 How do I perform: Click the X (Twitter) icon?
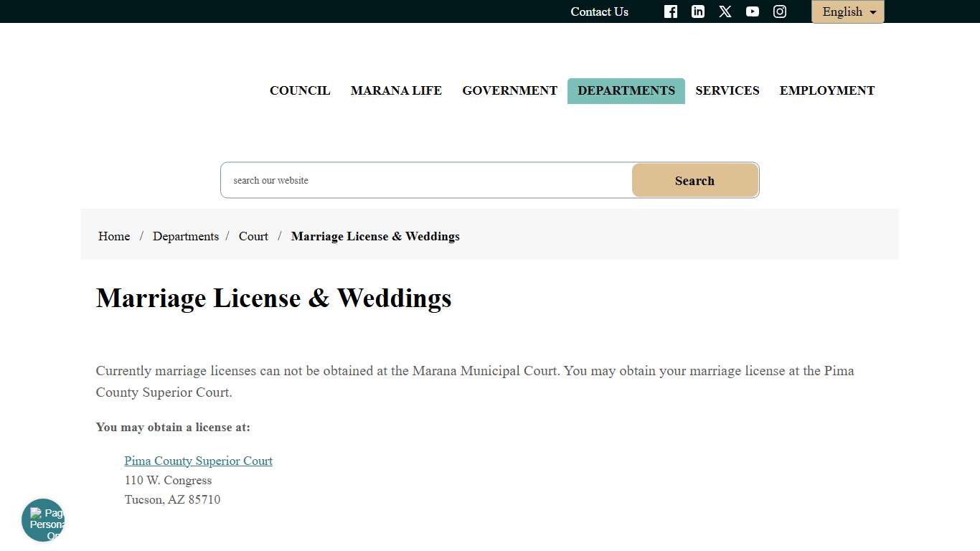pos(725,11)
